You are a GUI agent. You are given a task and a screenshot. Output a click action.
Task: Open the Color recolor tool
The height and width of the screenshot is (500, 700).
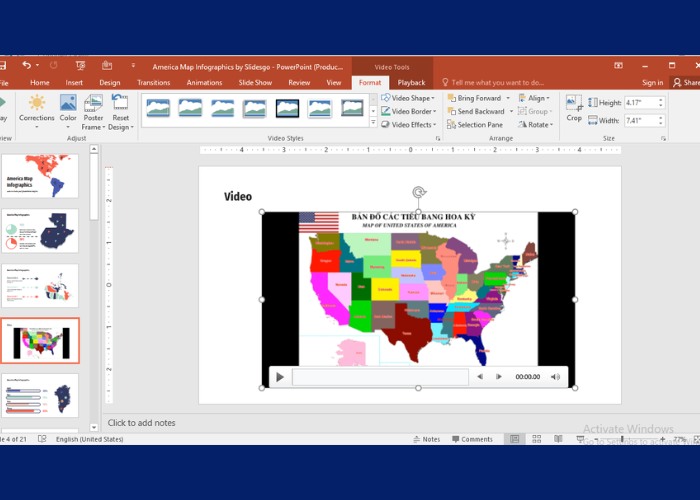pyautogui.click(x=68, y=111)
